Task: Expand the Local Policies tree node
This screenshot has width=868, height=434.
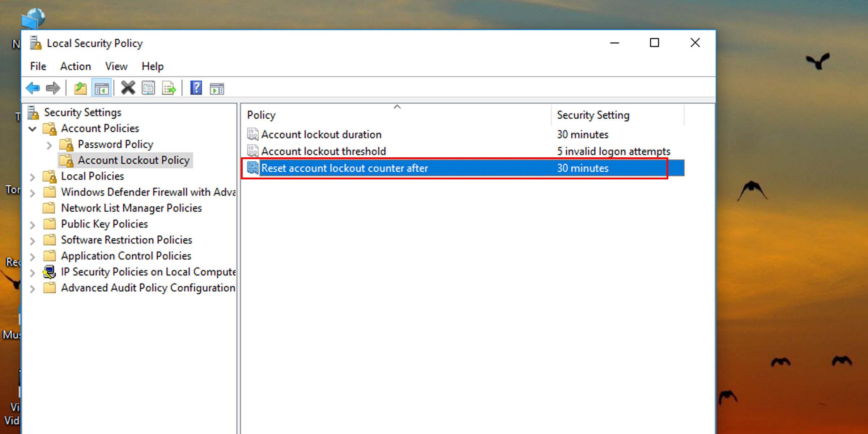Action: (32, 177)
